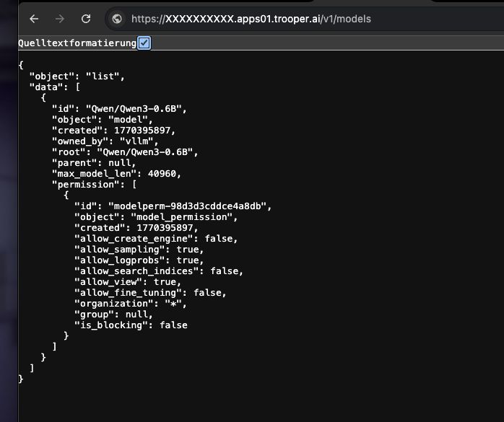This screenshot has height=422, width=504.
Task: Click the "allow_fine_tuning" key
Action: [x=131, y=293]
